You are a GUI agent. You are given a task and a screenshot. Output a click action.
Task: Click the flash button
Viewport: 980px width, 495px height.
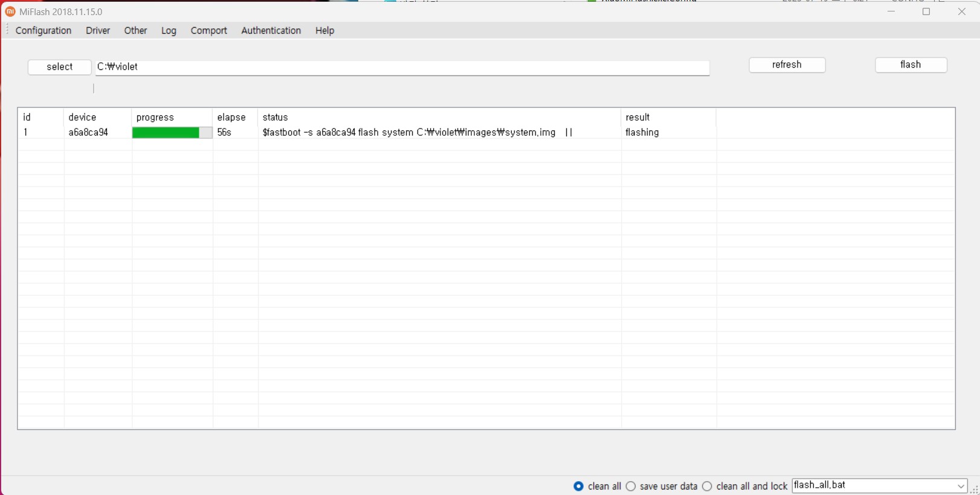911,65
